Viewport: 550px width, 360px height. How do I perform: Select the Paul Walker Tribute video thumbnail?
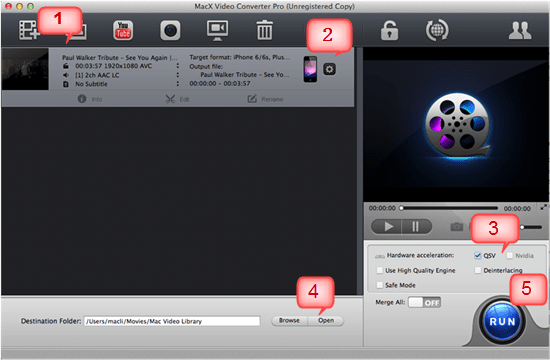[x=25, y=69]
